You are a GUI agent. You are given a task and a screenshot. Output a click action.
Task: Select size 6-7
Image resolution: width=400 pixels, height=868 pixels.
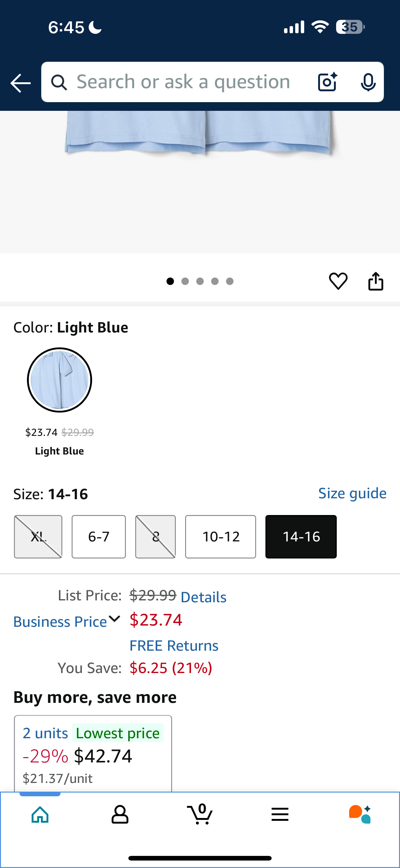click(99, 536)
